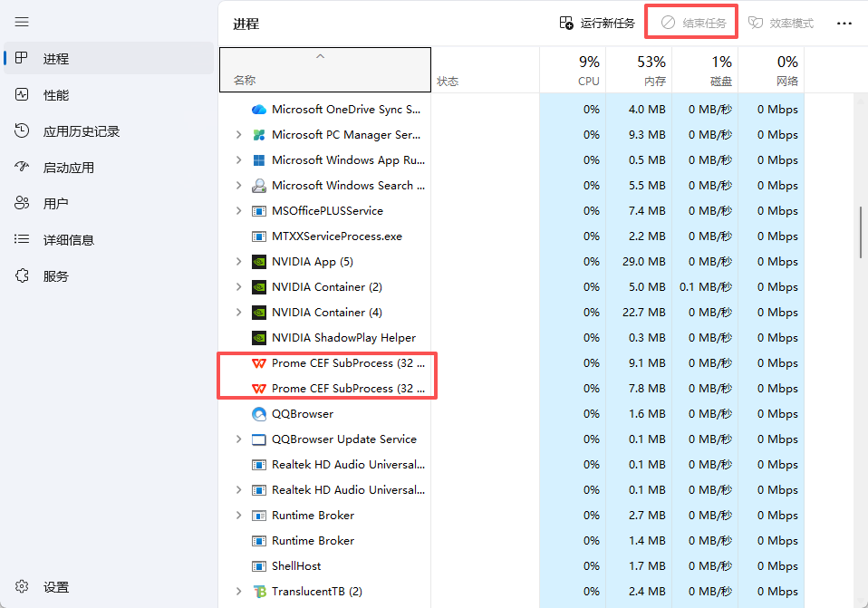Switch to 应用历史记录 tab
The height and width of the screenshot is (608, 868).
click(x=109, y=131)
